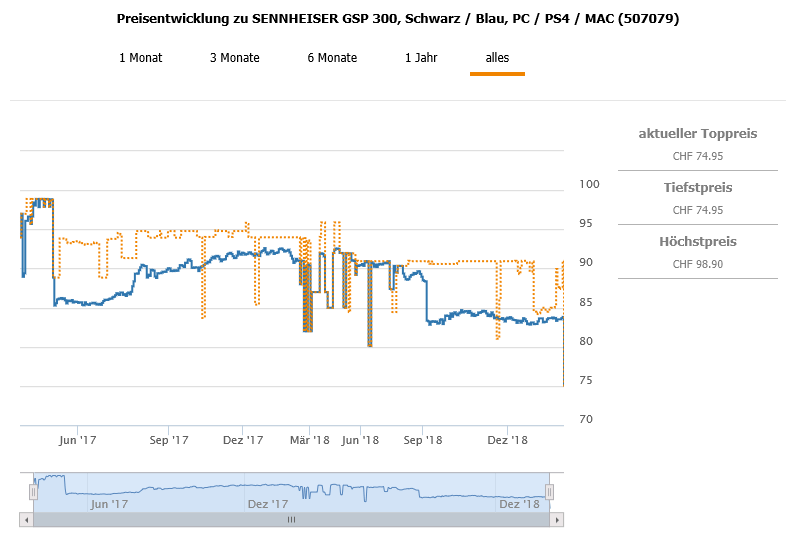Click the Tiefstpreis heading

(698, 188)
